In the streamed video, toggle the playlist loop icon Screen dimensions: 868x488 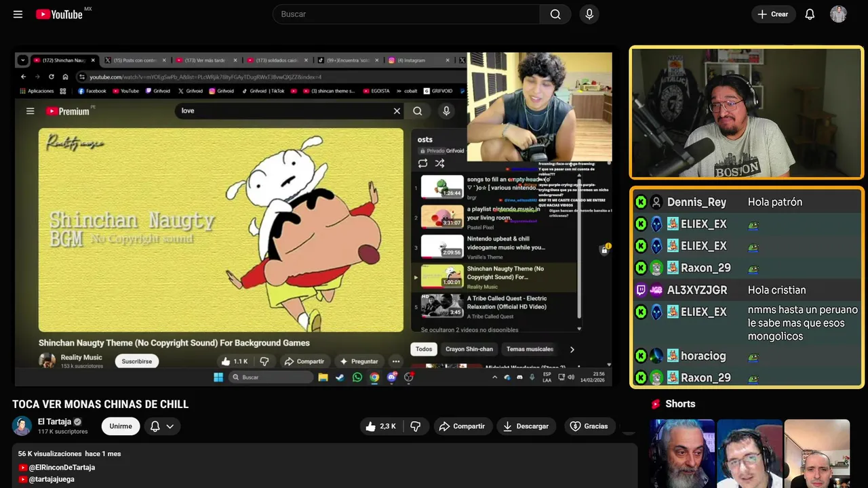click(x=422, y=163)
